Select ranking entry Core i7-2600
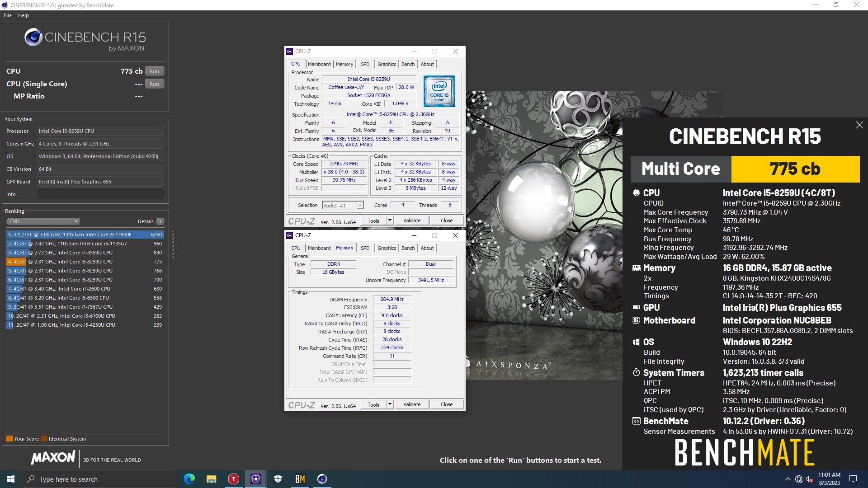Screen dimensions: 868x488 (x=85, y=289)
